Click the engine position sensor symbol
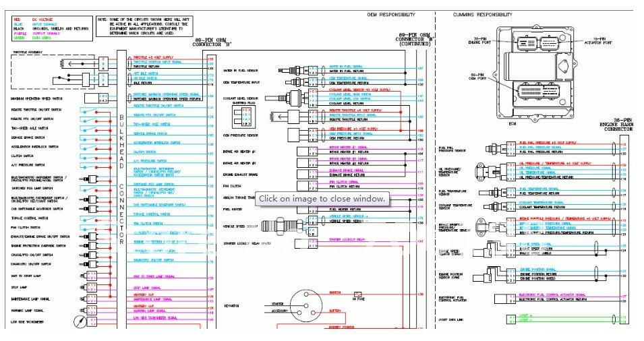 (490, 274)
